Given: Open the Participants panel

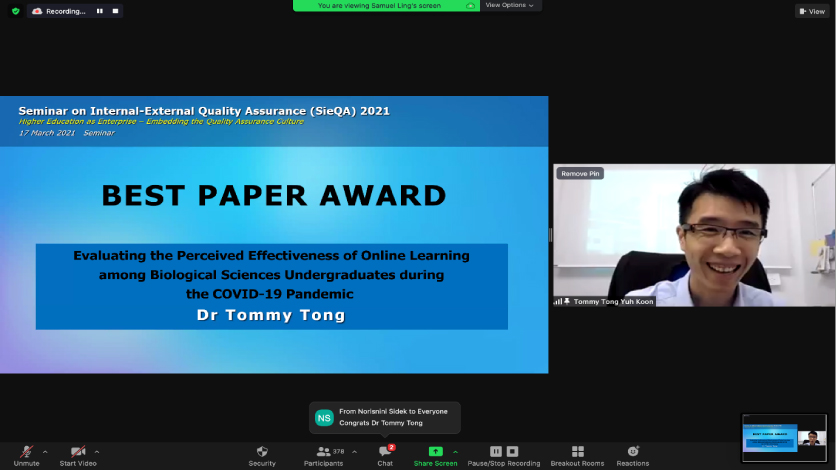Looking at the screenshot, I should [324, 456].
